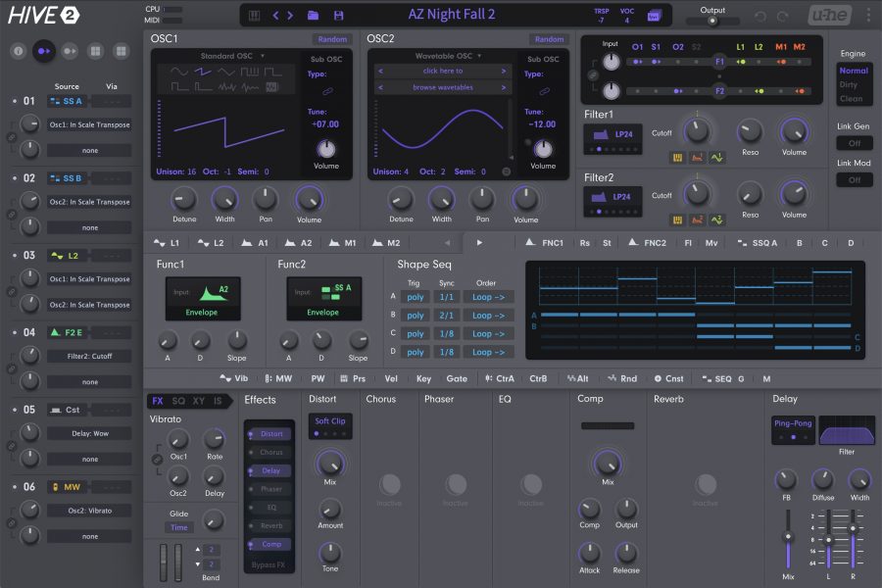The width and height of the screenshot is (882, 588).
Task: Click Filter1 key follow keyboard icon
Action: tap(677, 156)
